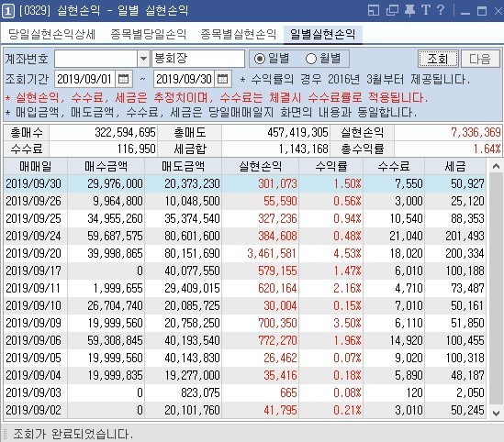Click the duplicate window icon
The height and width of the screenshot is (442, 504).
pos(392,10)
